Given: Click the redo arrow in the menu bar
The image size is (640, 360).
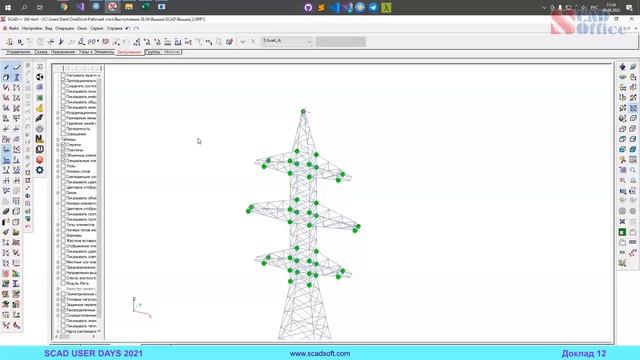Looking at the screenshot, I should click(136, 29).
